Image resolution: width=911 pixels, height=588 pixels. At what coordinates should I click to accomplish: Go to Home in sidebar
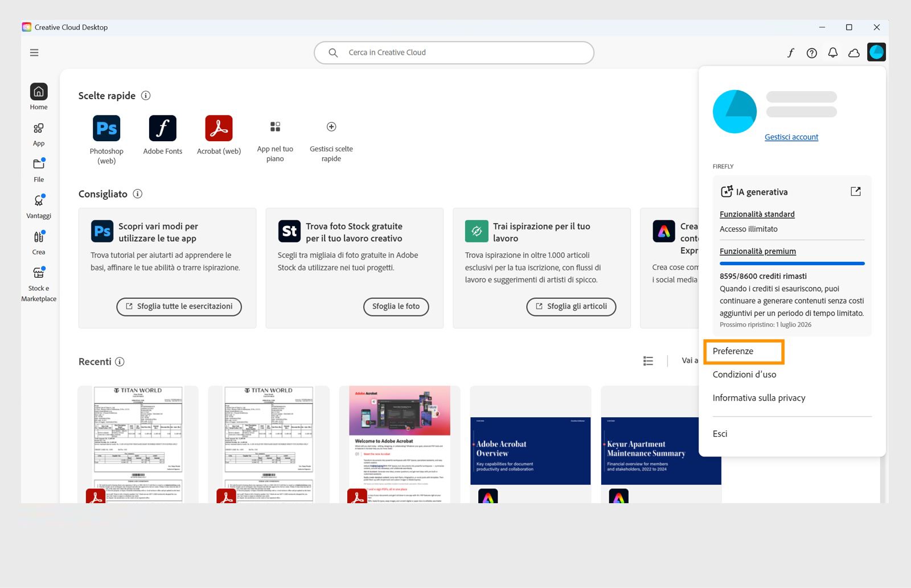(39, 97)
